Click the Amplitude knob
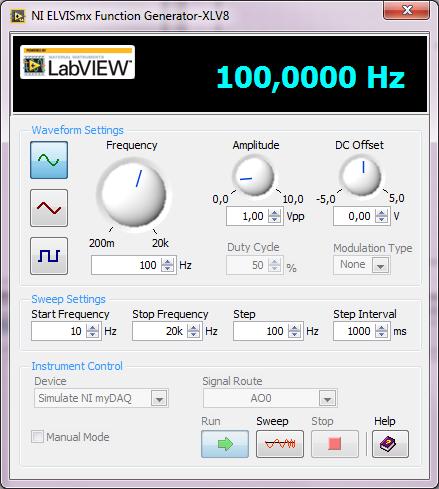Image resolution: width=439 pixels, height=489 pixels. (x=254, y=176)
